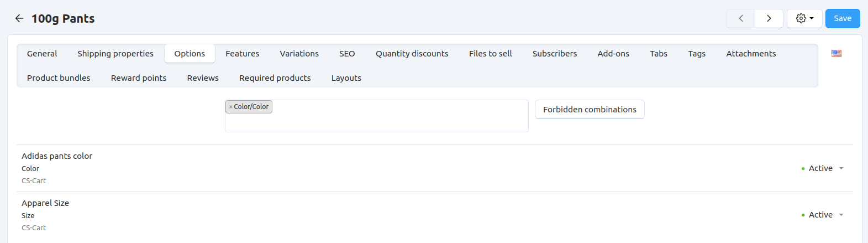Select the Layouts tab

346,78
